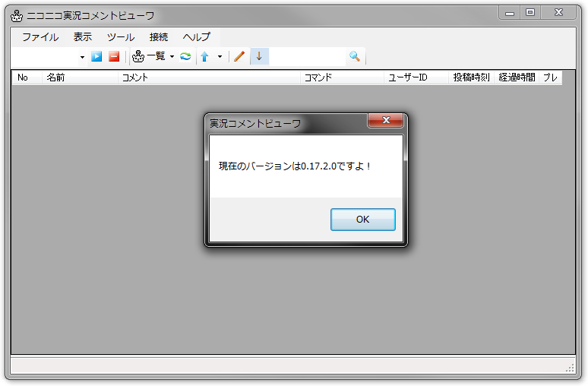
Task: Click the app icon in title bar
Action: coord(17,16)
